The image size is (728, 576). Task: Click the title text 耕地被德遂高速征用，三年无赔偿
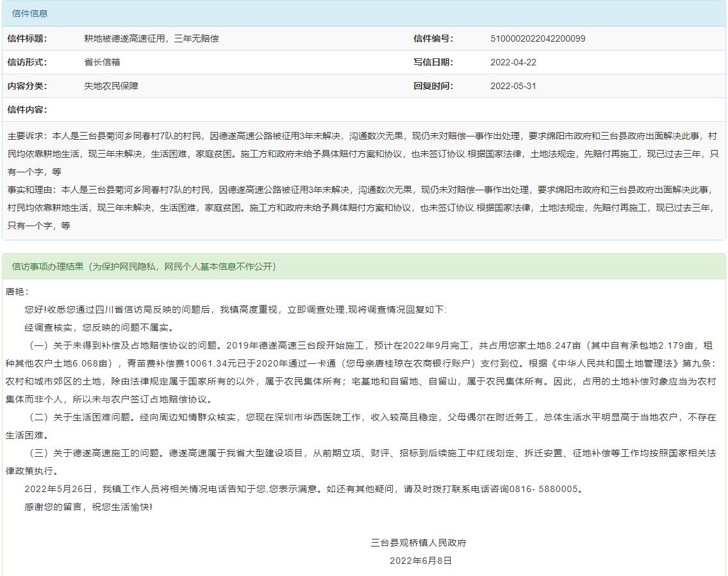click(151, 38)
